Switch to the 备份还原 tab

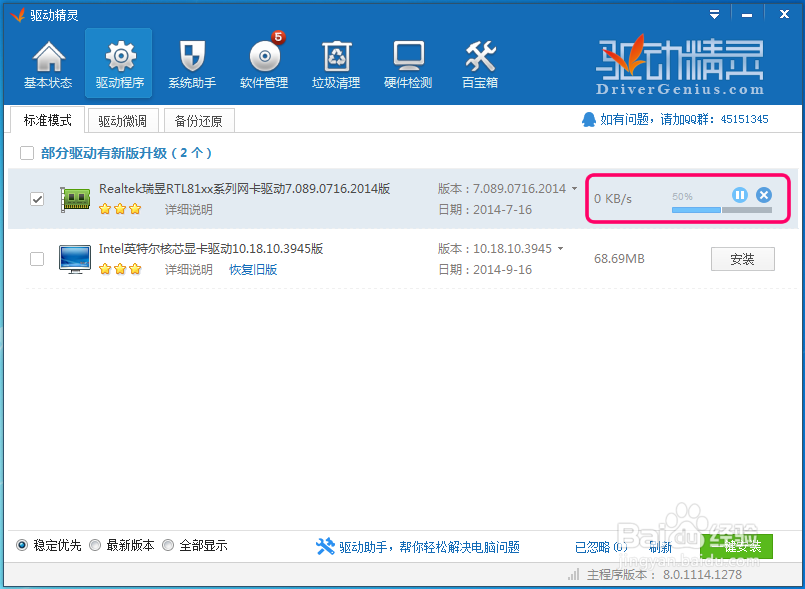[199, 121]
